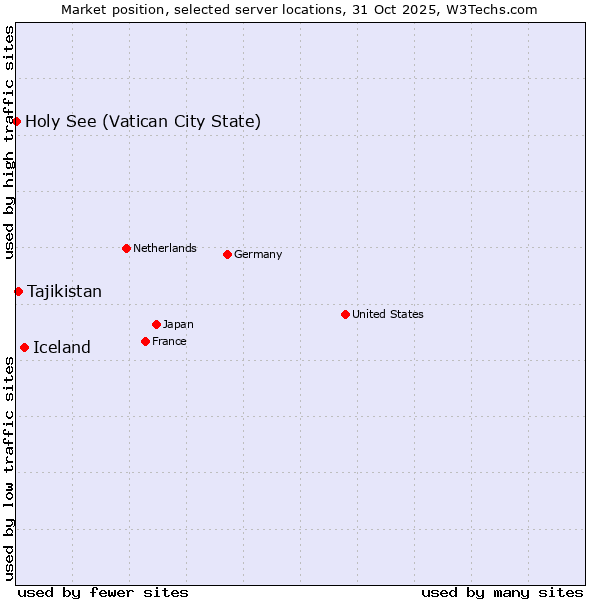The width and height of the screenshot is (600, 600).
Task: Select the red Iceland diamond marker
Action: click(x=24, y=347)
